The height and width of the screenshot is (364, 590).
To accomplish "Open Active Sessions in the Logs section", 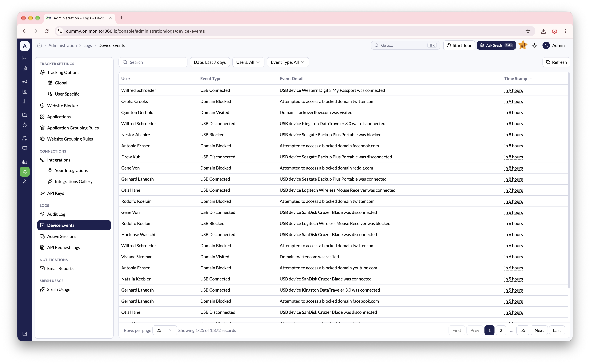I will [74, 236].
